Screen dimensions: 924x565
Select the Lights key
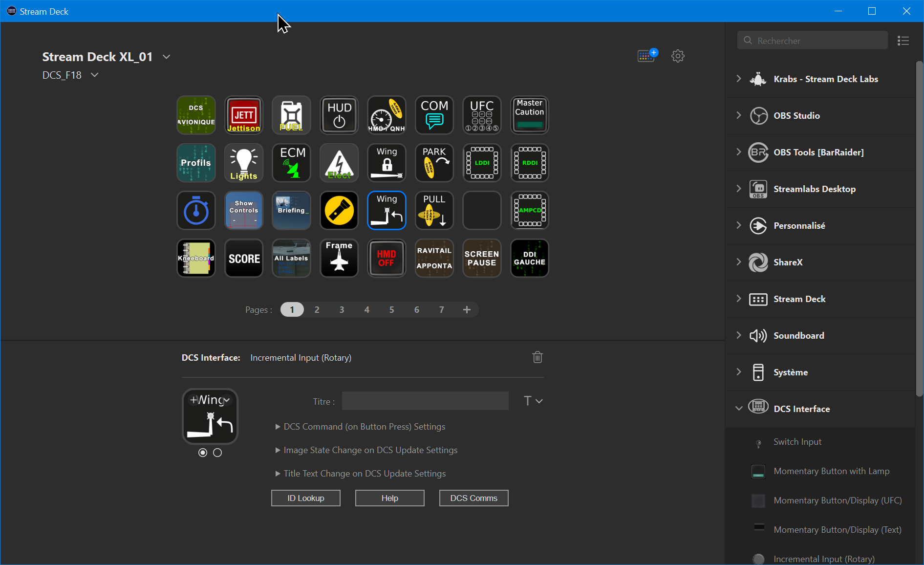pos(243,163)
